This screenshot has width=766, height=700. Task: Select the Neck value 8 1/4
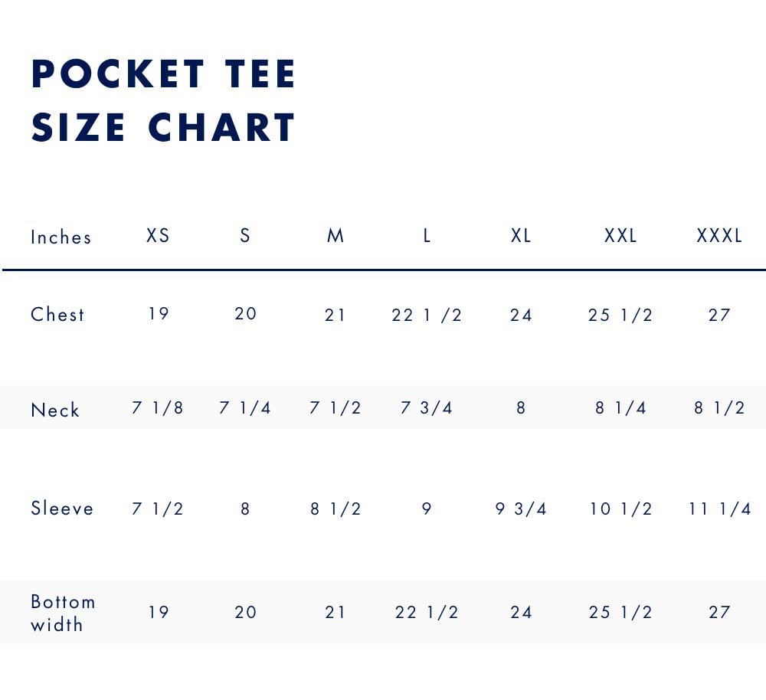click(620, 408)
